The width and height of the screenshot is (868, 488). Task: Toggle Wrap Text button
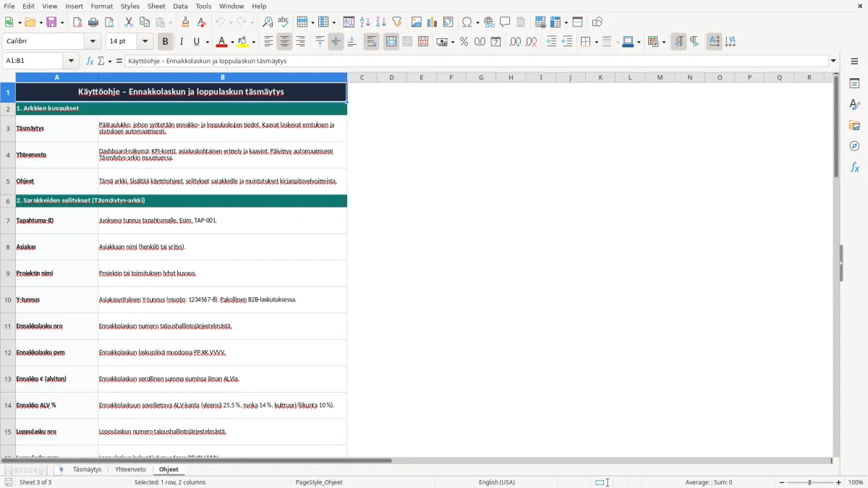point(372,42)
